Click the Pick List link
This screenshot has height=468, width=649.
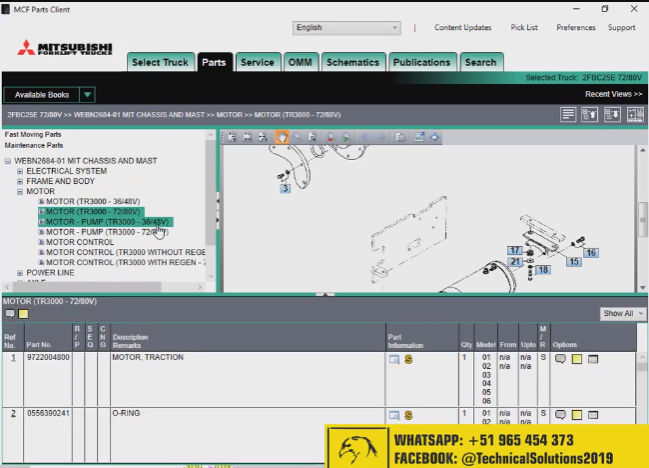coord(524,28)
